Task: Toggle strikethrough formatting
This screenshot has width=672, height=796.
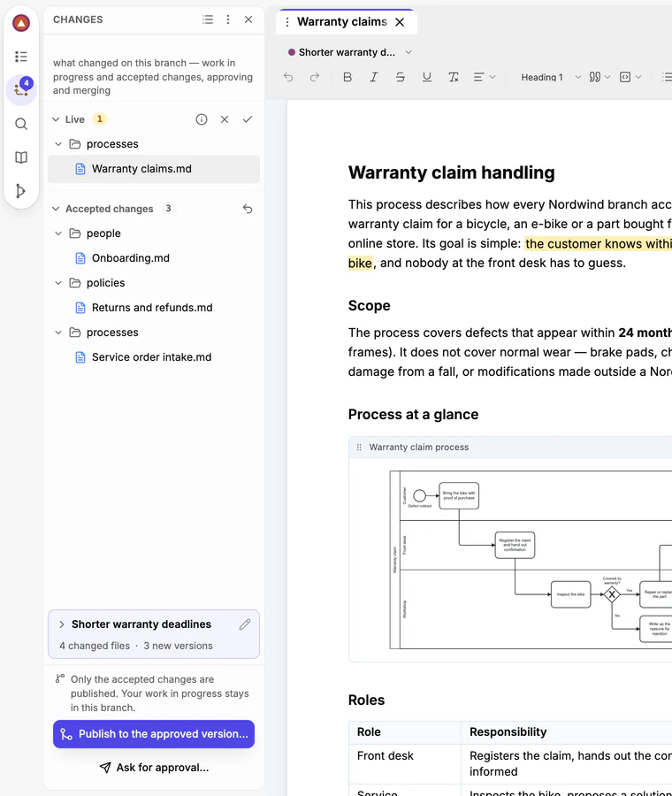Action: tap(401, 77)
